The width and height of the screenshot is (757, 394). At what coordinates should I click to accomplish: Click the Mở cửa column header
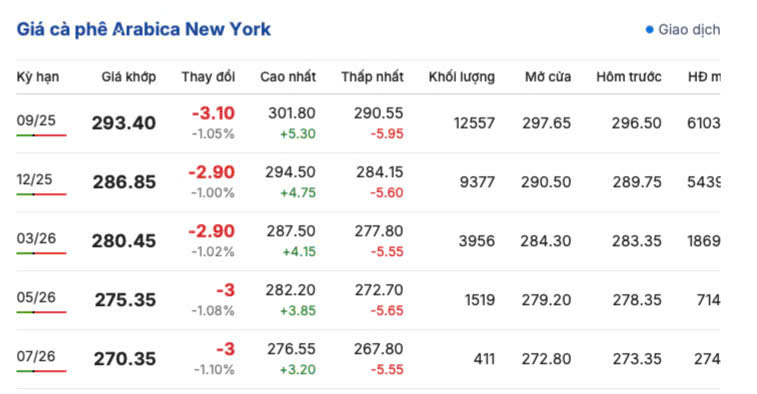tap(548, 77)
